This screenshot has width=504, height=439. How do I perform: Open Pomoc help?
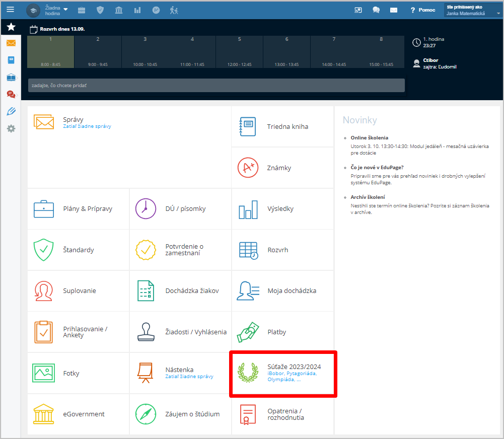tap(422, 10)
